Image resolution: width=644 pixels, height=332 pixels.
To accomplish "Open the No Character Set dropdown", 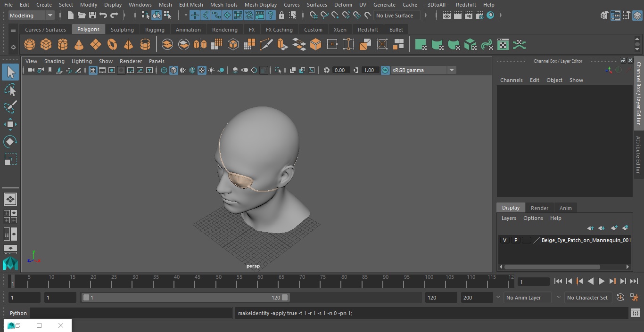I will coord(589,298).
